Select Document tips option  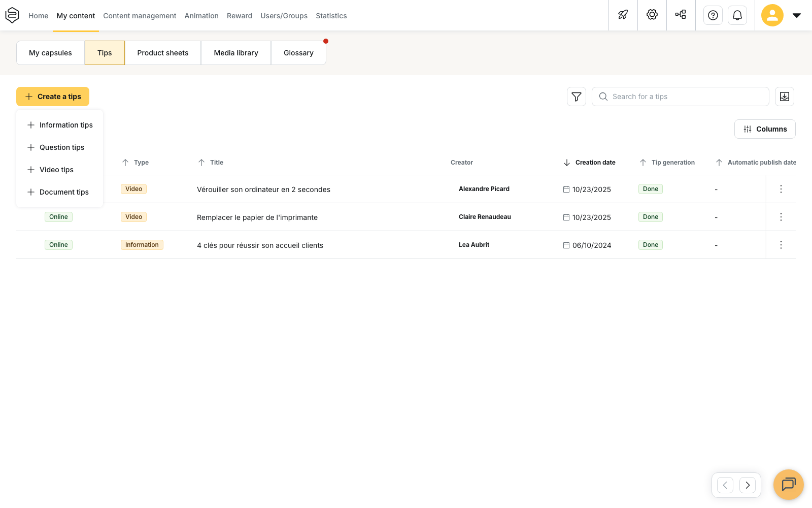(60, 192)
